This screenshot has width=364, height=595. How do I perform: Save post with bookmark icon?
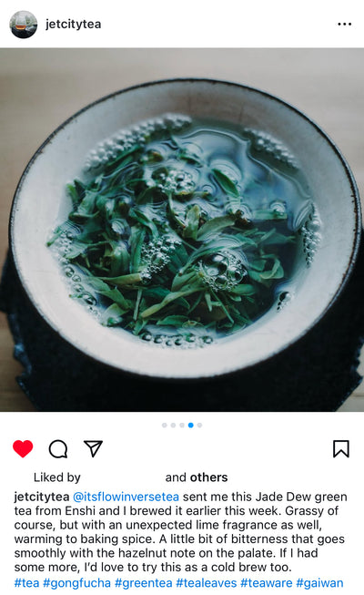(x=341, y=449)
